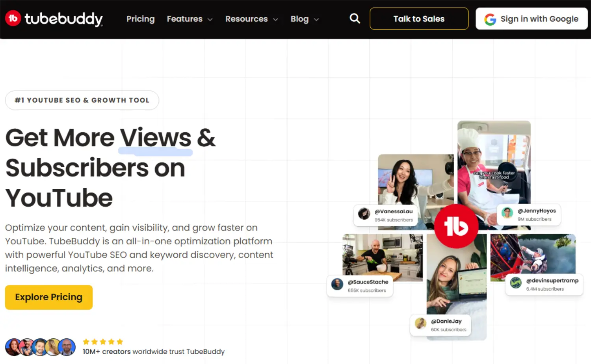Image resolution: width=591 pixels, height=364 pixels.
Task: Click the '655K subscribers' text
Action: pyautogui.click(x=367, y=290)
